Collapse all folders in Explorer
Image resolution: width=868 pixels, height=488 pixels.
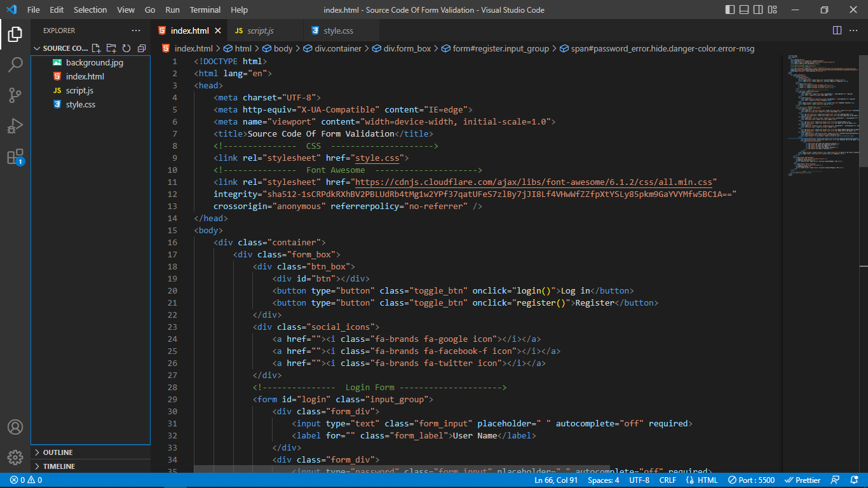tap(141, 48)
